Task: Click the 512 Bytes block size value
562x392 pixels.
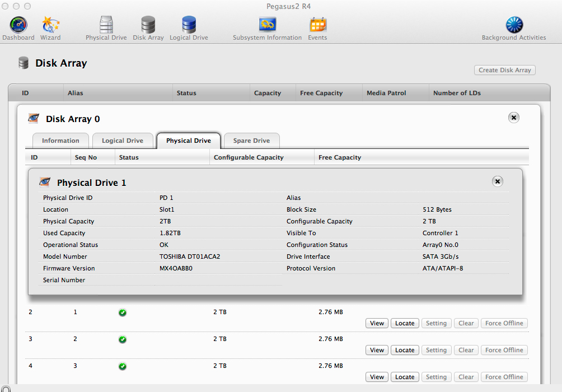Action: coord(437,209)
